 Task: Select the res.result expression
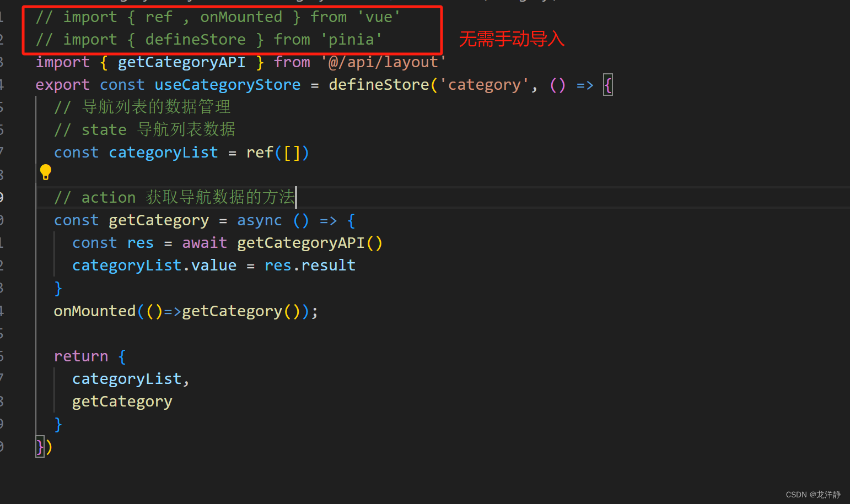310,265
